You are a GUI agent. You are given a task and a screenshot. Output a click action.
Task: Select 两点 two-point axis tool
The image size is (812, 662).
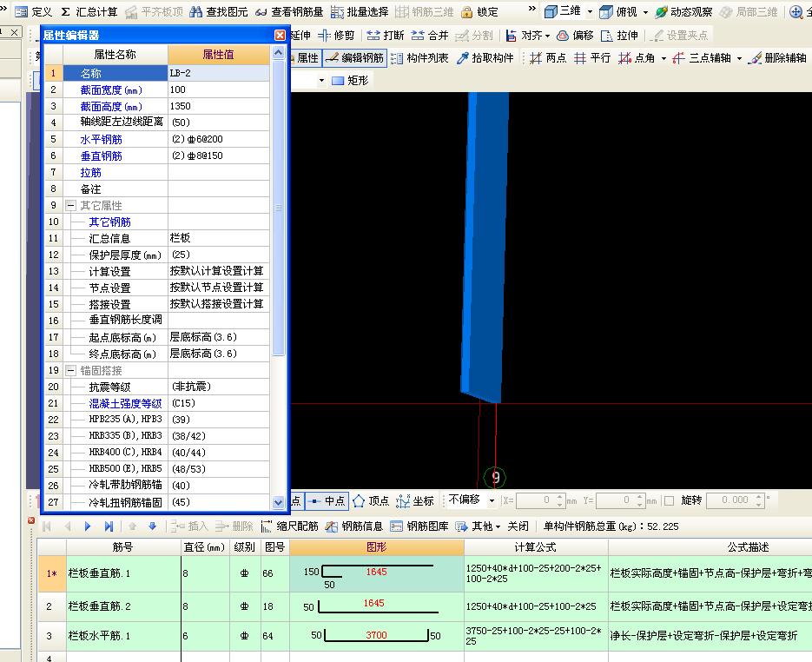[548, 58]
